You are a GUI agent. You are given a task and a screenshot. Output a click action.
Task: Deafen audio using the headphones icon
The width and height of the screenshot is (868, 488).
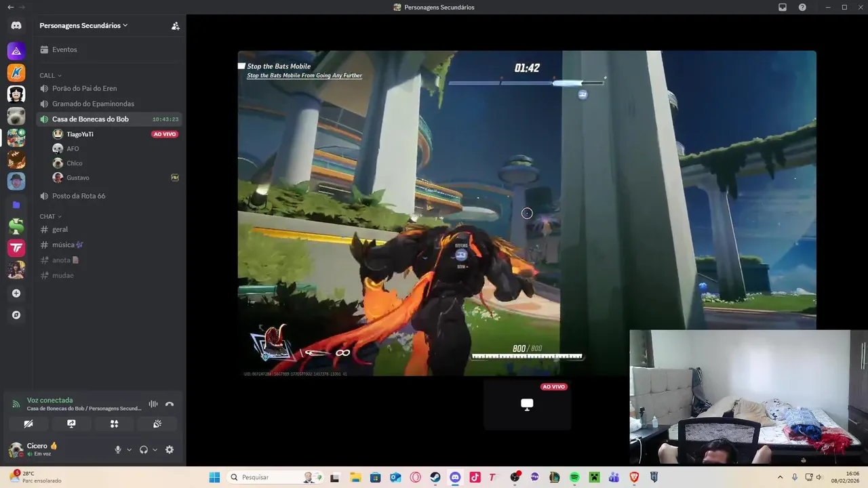coord(143,449)
